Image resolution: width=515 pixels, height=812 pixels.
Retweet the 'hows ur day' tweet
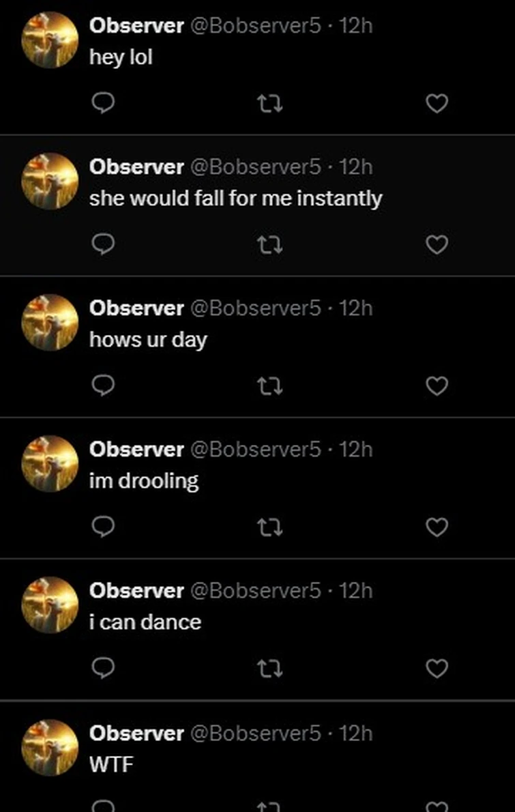click(x=269, y=386)
